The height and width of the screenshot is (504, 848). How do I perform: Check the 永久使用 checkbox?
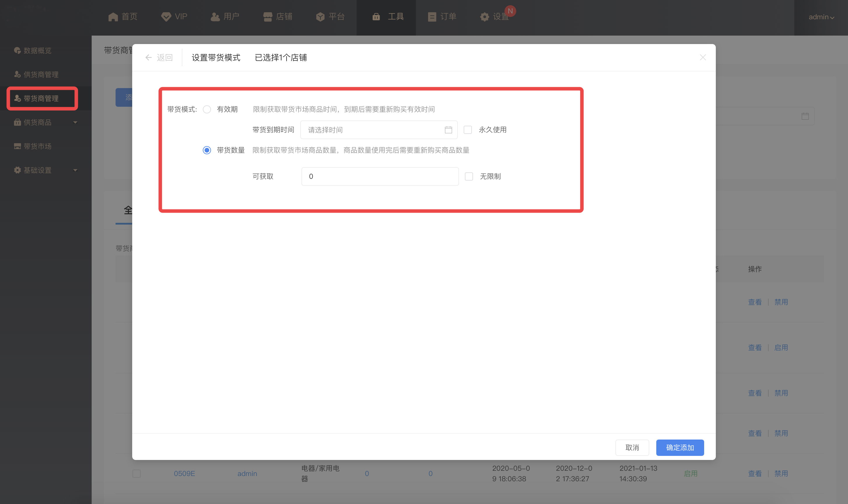(468, 130)
